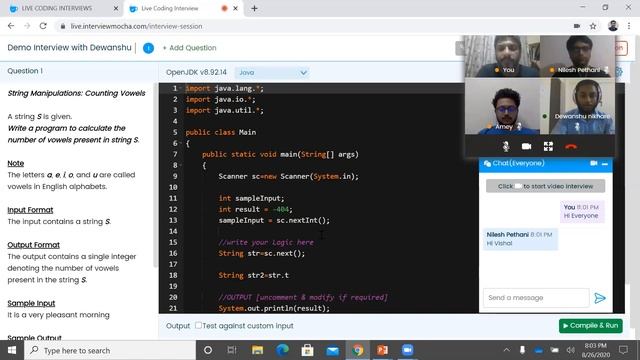
Task: Click Compile & Run button
Action: (x=591, y=326)
